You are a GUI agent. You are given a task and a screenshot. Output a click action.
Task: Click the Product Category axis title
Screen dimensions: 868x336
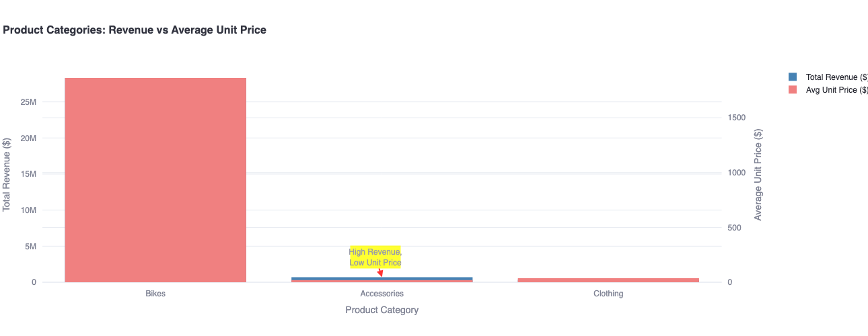coord(382,310)
